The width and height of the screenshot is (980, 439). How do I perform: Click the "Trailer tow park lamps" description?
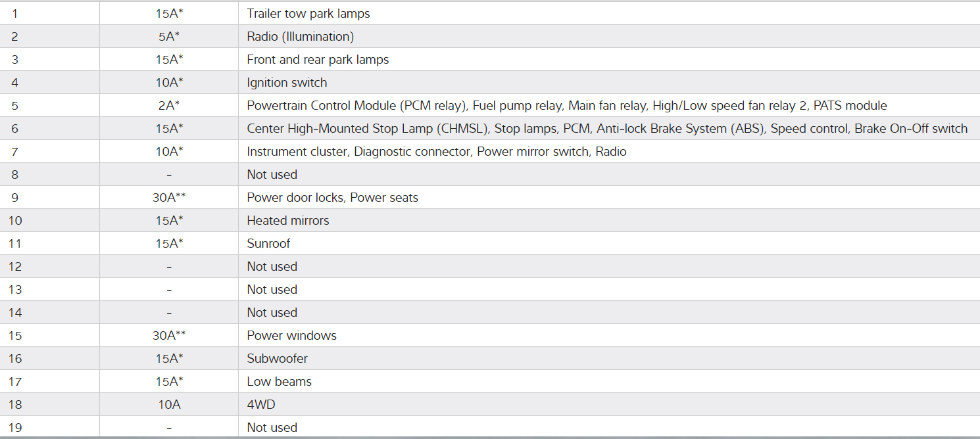pyautogui.click(x=308, y=13)
